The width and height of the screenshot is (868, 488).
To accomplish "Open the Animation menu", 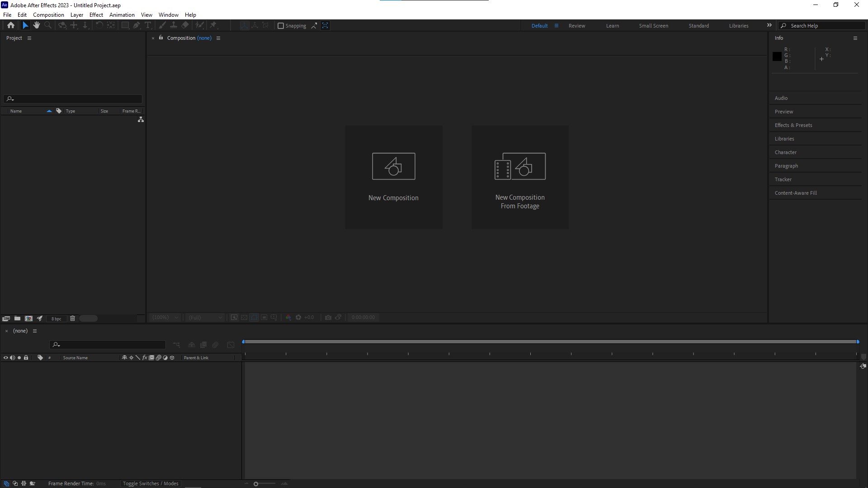I will click(x=122, y=15).
